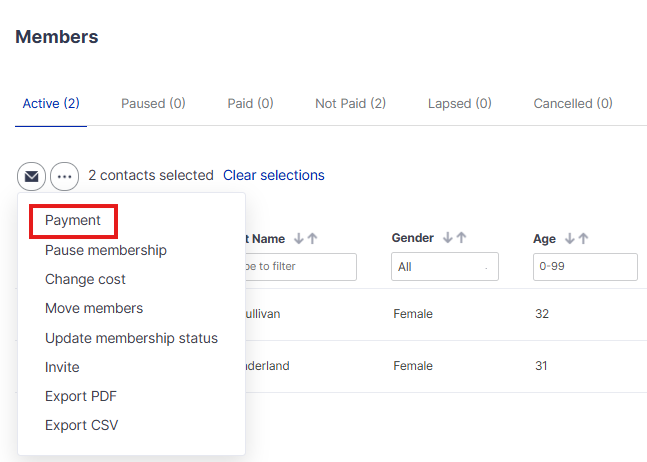Click the Age filter field showing 0-99
Screen dimensions: 647x462
(x=585, y=267)
